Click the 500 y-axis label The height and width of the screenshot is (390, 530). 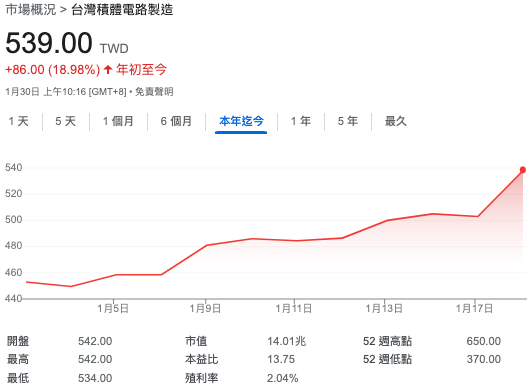point(14,220)
